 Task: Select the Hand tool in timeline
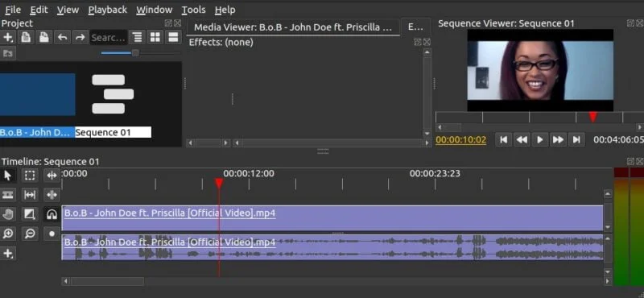(8, 213)
